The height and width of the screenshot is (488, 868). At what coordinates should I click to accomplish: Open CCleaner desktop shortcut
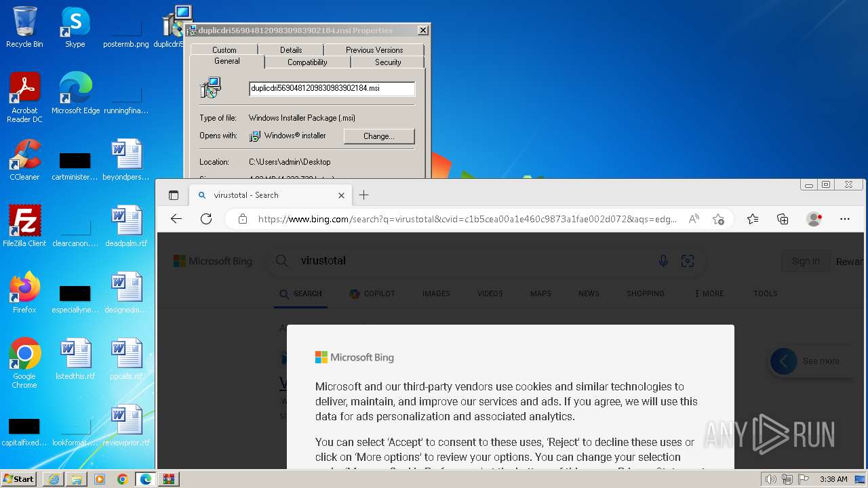(x=24, y=160)
